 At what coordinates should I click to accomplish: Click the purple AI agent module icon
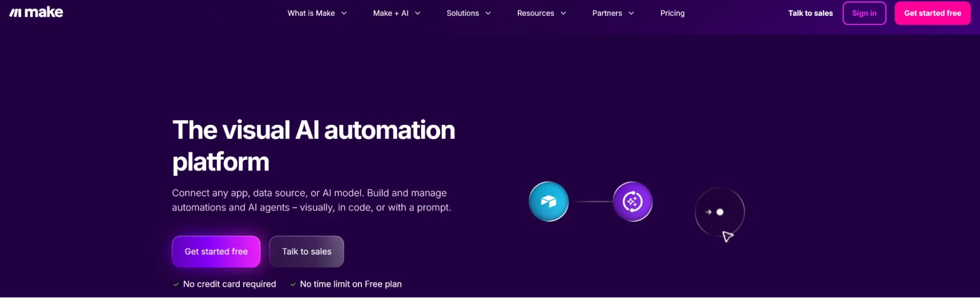click(x=632, y=201)
